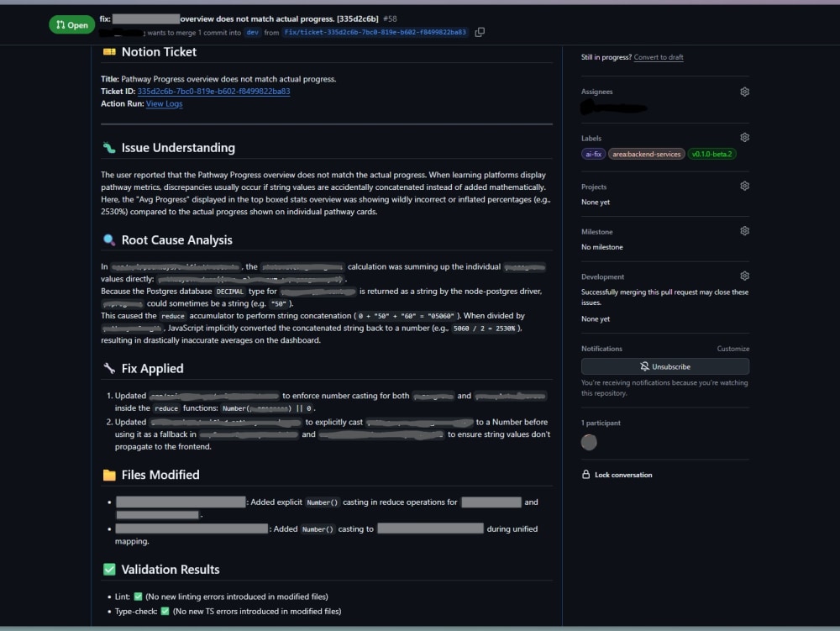Click the Fix Applied heading

[x=152, y=369]
